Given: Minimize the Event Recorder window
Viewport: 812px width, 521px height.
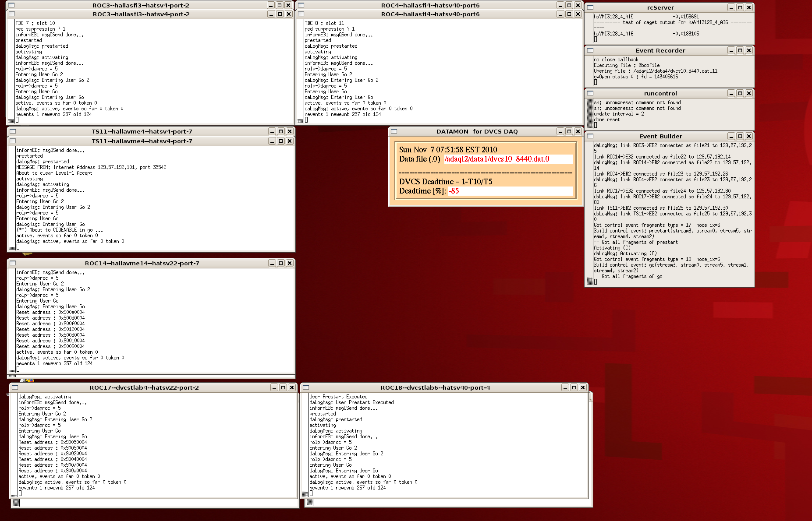Looking at the screenshot, I should click(731, 50).
